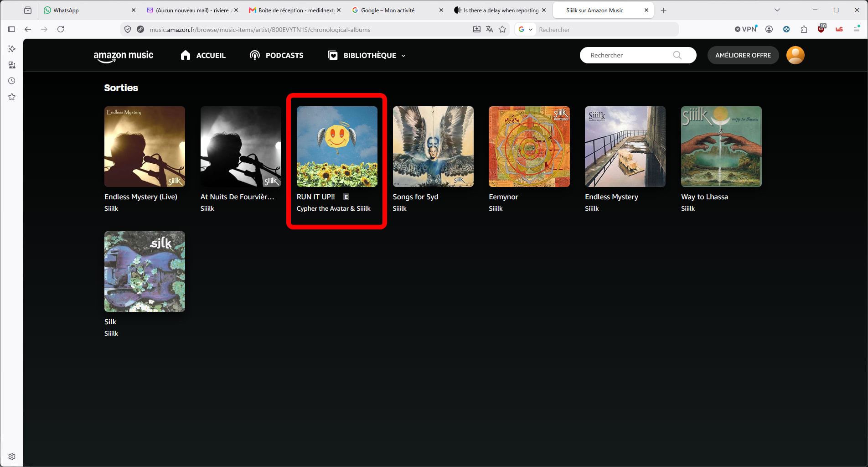Open the VPN toolbar button

coord(746,29)
